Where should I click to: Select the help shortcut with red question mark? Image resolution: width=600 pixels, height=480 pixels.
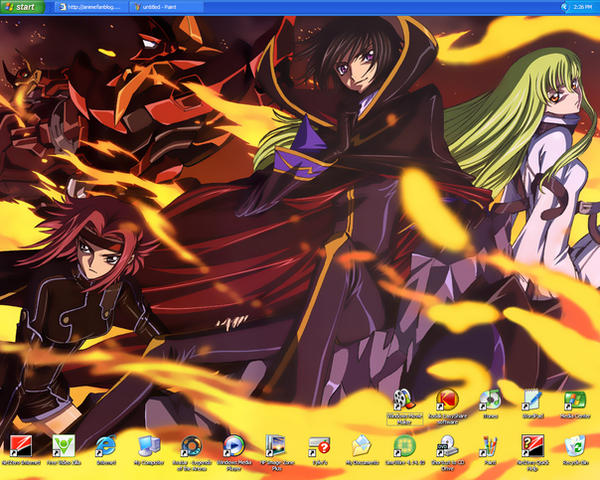coord(319,451)
